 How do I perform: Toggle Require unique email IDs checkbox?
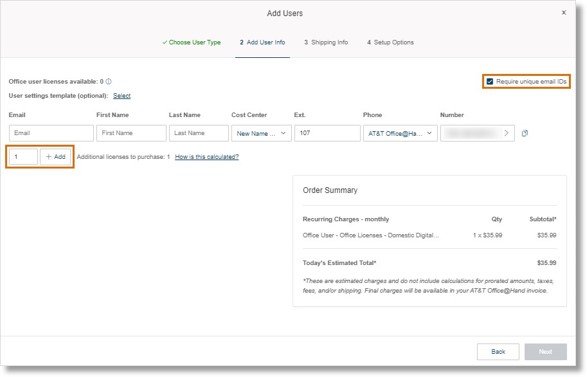490,81
